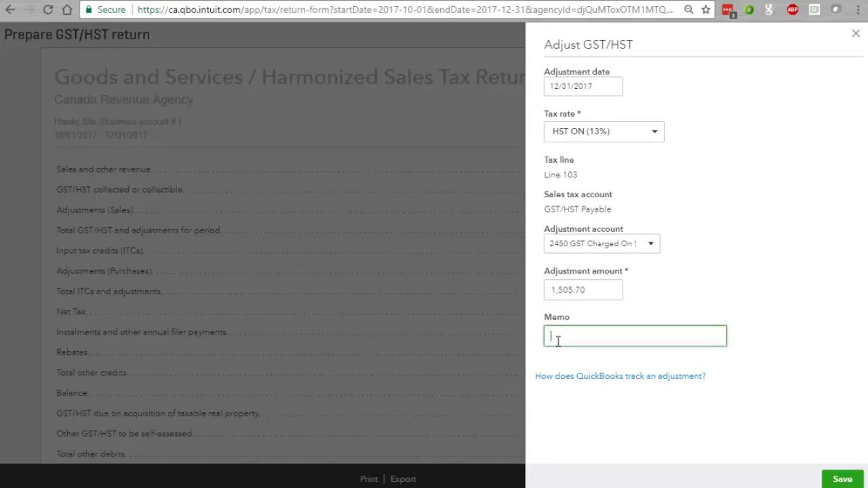The height and width of the screenshot is (488, 868).
Task: Click 'Rebates' line
Action: click(72, 352)
